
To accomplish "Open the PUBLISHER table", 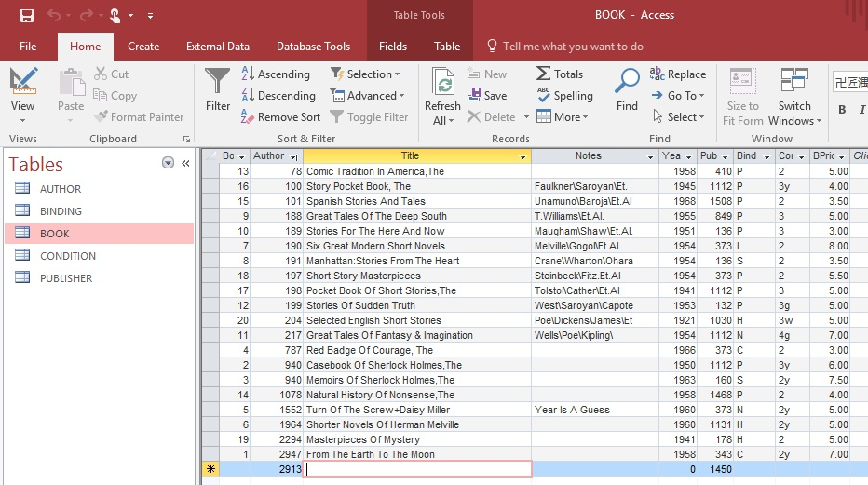I will pos(100,278).
